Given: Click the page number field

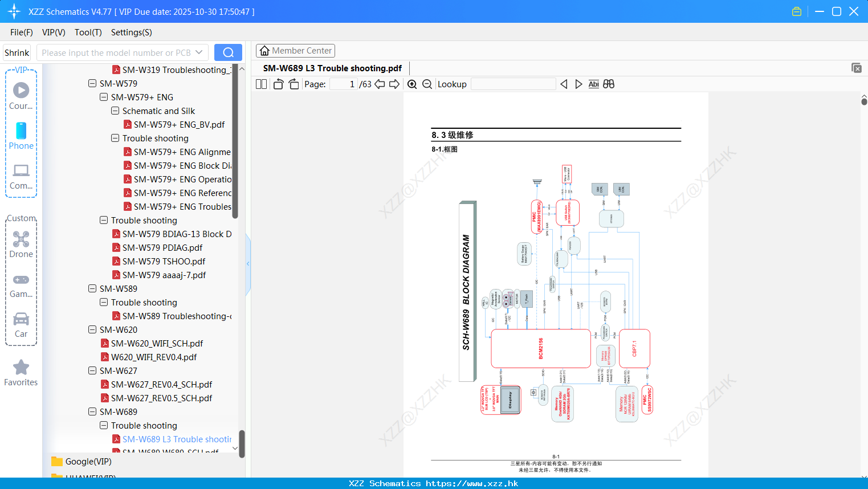Looking at the screenshot, I should click(344, 84).
